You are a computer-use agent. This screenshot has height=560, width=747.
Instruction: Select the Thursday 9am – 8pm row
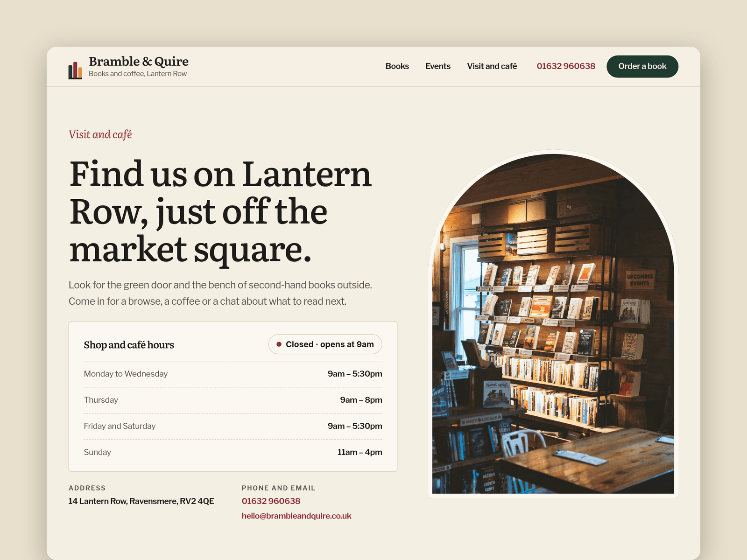233,400
